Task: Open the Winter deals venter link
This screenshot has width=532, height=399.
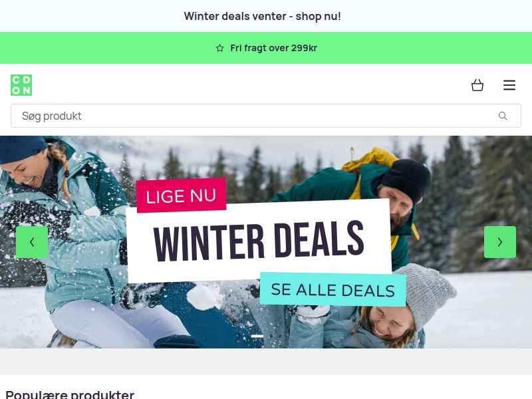Action: [x=262, y=16]
